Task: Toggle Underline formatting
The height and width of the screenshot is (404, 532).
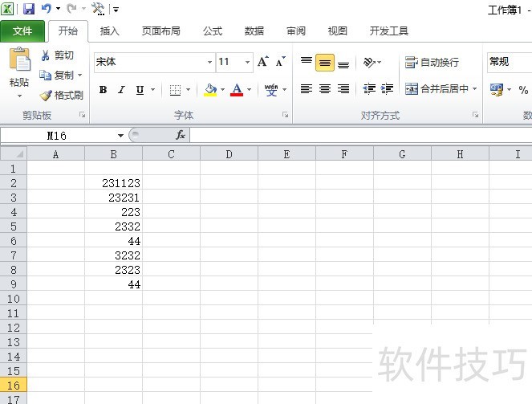Action: (140, 90)
